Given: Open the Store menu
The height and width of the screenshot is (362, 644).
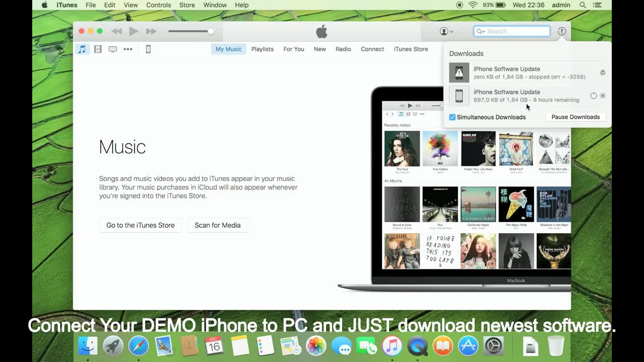Looking at the screenshot, I should [187, 5].
